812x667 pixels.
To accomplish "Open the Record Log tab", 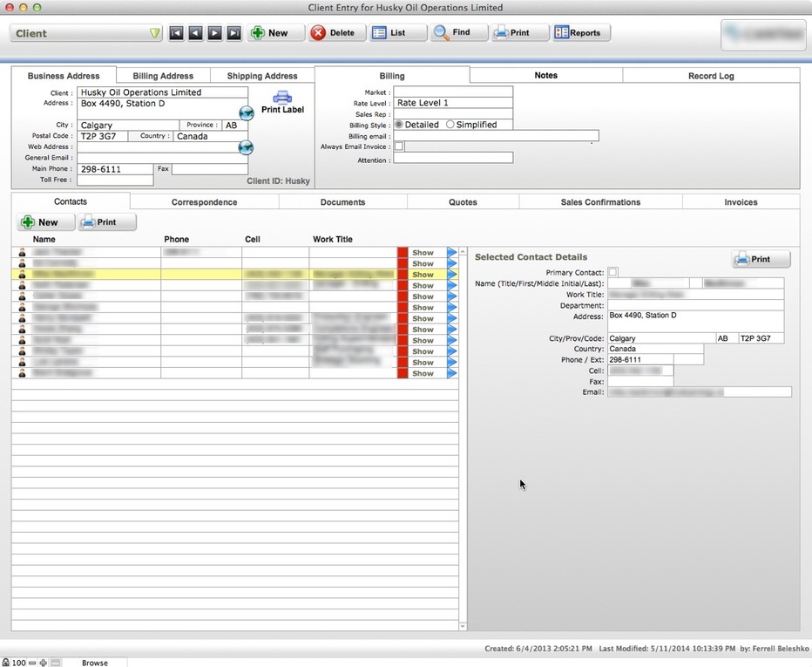I will 711,76.
